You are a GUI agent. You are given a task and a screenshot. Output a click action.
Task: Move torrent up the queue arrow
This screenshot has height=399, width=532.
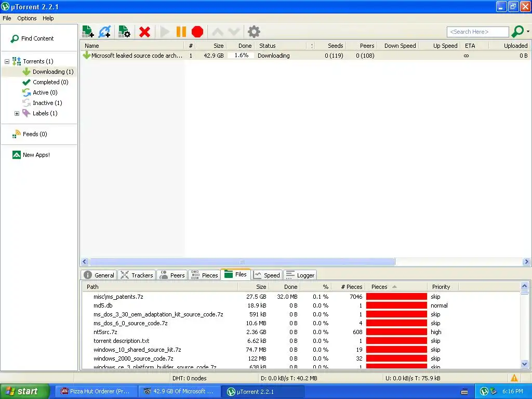pos(218,32)
